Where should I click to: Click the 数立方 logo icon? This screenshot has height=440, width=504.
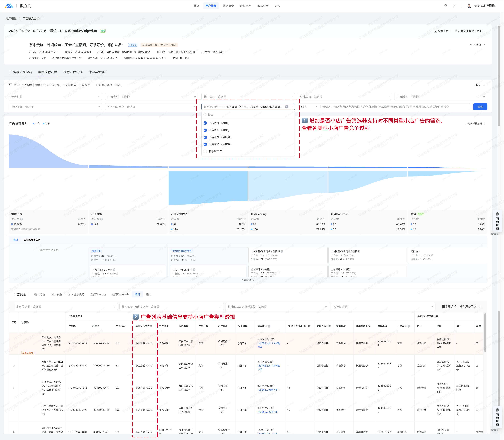(9, 6)
